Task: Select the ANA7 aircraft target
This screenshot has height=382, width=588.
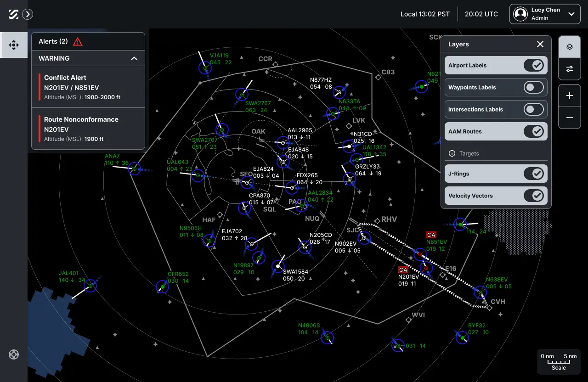Action: click(134, 169)
